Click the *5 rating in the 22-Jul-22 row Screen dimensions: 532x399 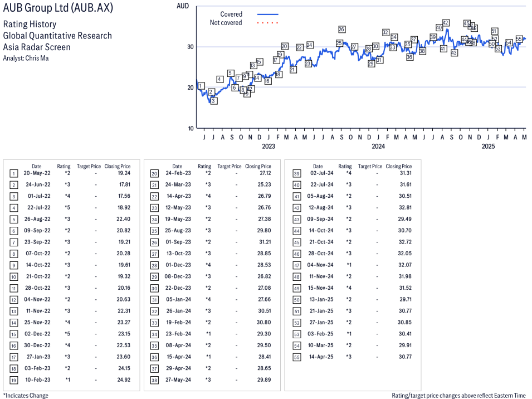click(x=67, y=208)
